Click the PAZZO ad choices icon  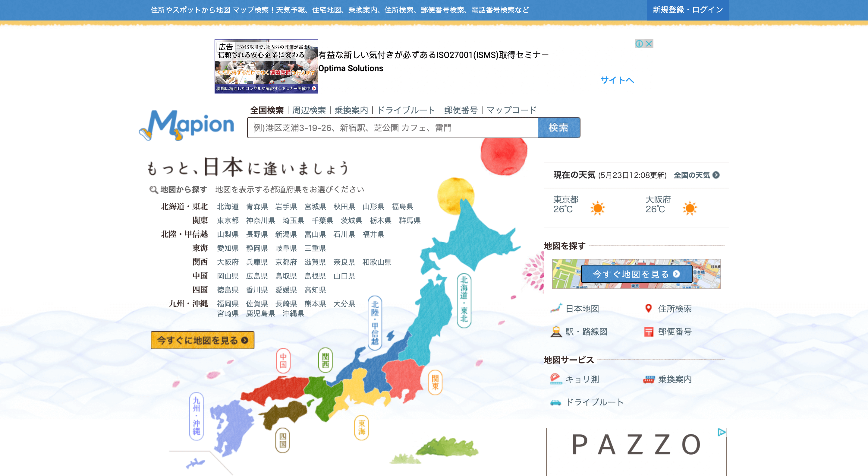pos(722,432)
